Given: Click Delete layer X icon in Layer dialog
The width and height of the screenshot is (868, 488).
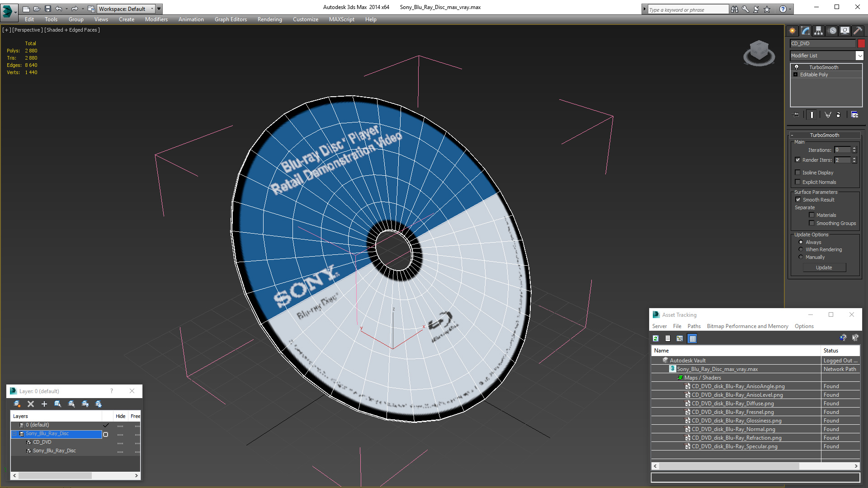Looking at the screenshot, I should point(31,404).
